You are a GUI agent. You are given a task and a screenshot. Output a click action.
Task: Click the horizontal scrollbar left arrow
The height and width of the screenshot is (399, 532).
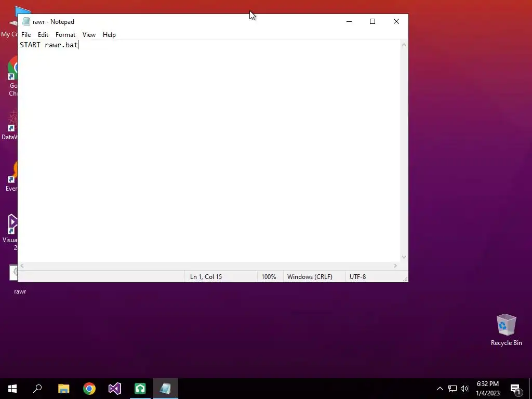[22, 266]
